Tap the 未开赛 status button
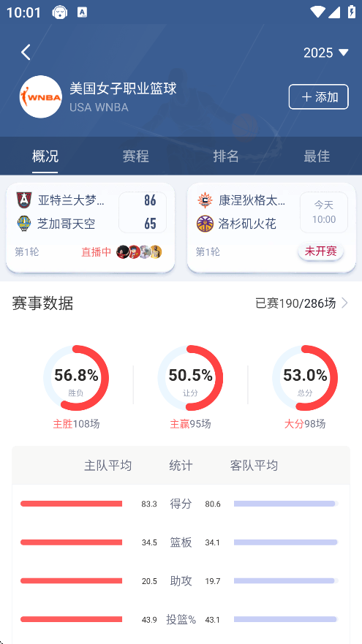This screenshot has width=362, height=644. tap(320, 251)
